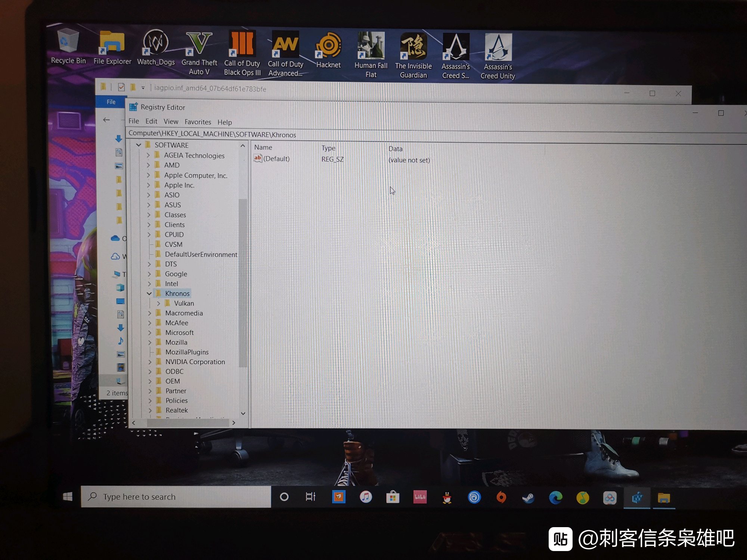Select the McAfee key in tree

(177, 323)
